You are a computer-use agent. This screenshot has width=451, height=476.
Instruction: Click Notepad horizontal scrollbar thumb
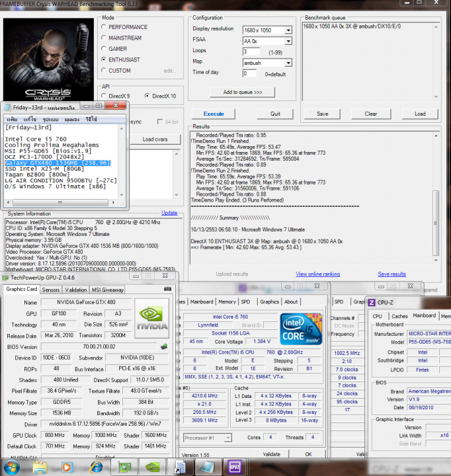pos(60,202)
